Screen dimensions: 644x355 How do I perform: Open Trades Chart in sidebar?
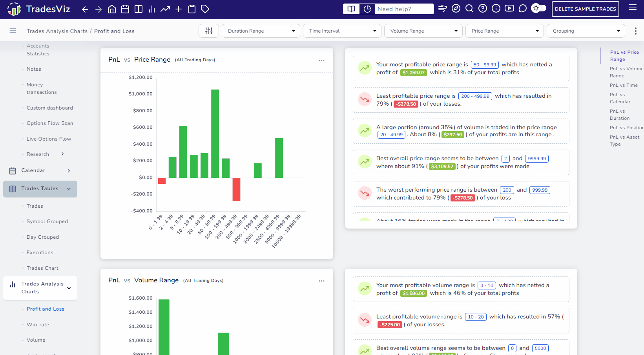42,268
